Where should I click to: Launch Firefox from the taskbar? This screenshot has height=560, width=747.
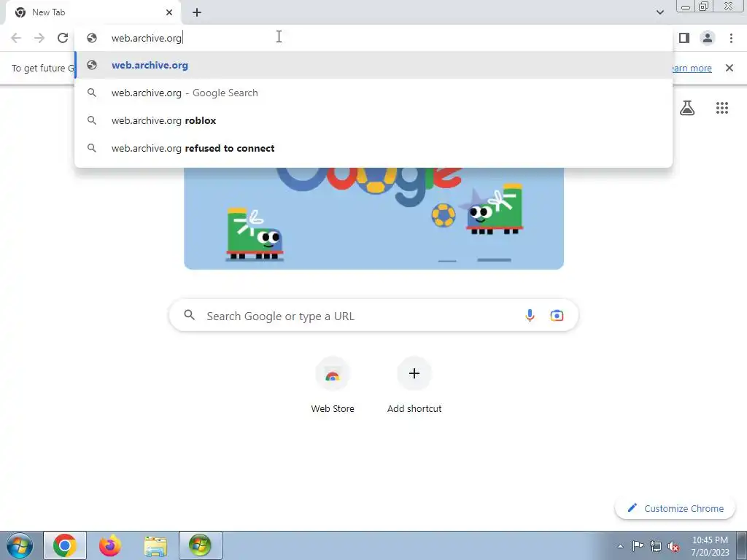(110, 545)
